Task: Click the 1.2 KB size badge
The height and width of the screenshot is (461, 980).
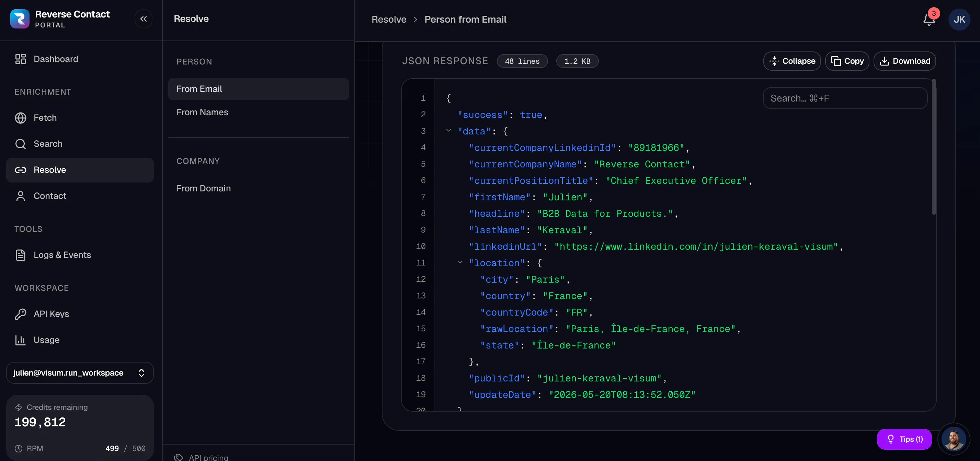Action: coord(577,61)
